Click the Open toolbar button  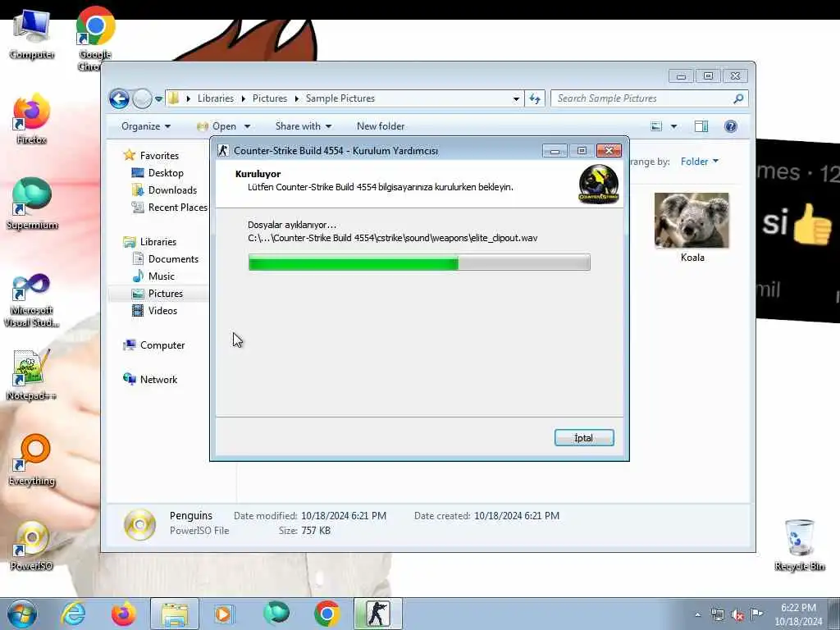tap(217, 126)
